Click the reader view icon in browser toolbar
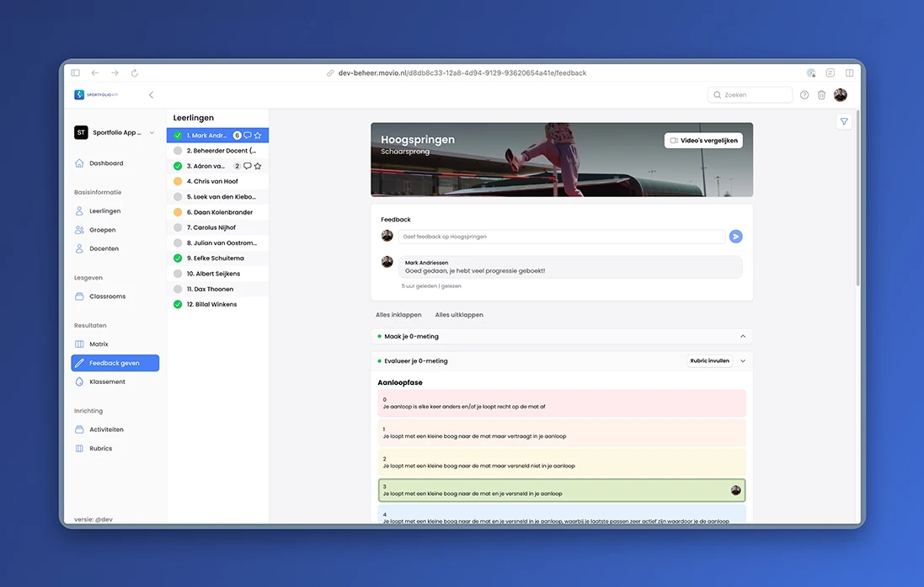 [831, 73]
